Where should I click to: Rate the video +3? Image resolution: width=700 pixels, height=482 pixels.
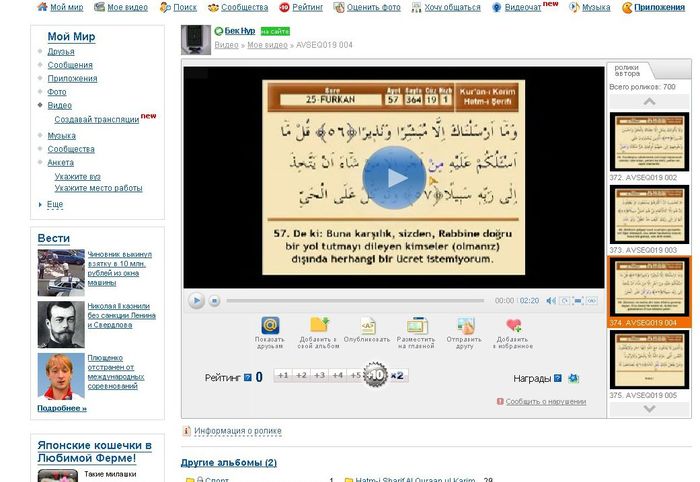(x=320, y=375)
